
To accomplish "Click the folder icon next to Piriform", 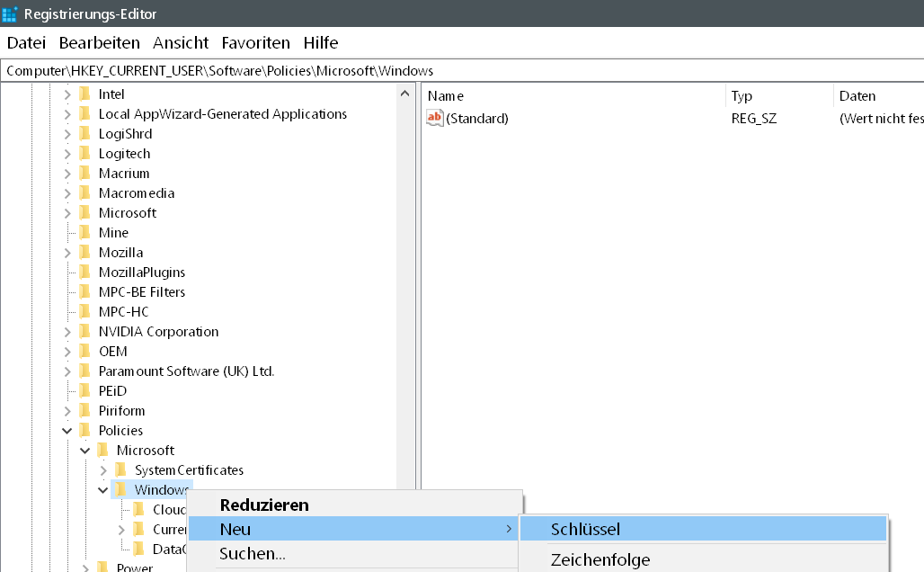I will click(x=85, y=411).
